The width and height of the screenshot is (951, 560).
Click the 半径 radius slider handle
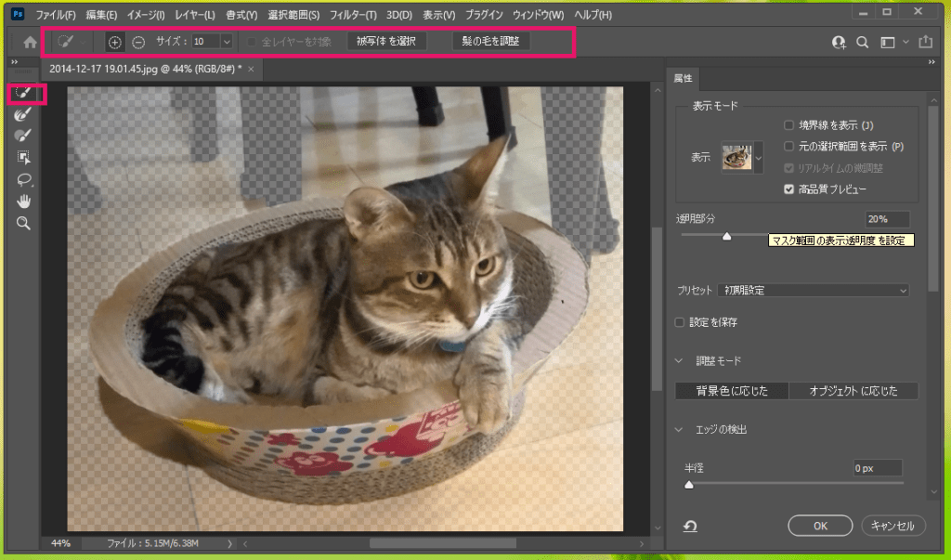[x=688, y=485]
